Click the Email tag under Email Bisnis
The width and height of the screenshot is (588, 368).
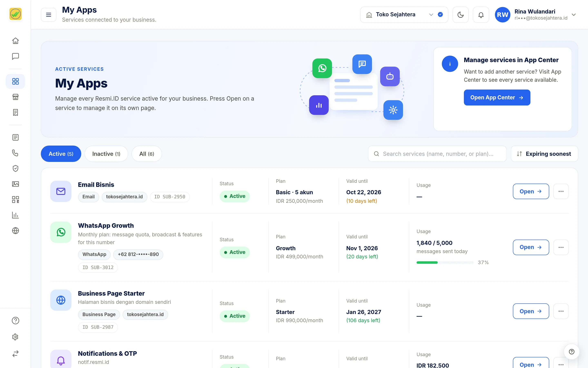(88, 197)
